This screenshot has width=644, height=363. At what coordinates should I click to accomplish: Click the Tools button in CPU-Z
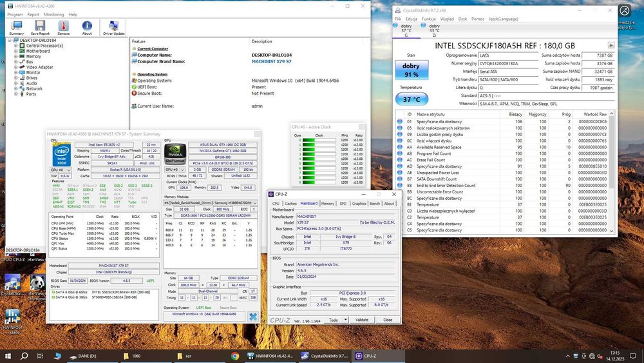(x=334, y=320)
